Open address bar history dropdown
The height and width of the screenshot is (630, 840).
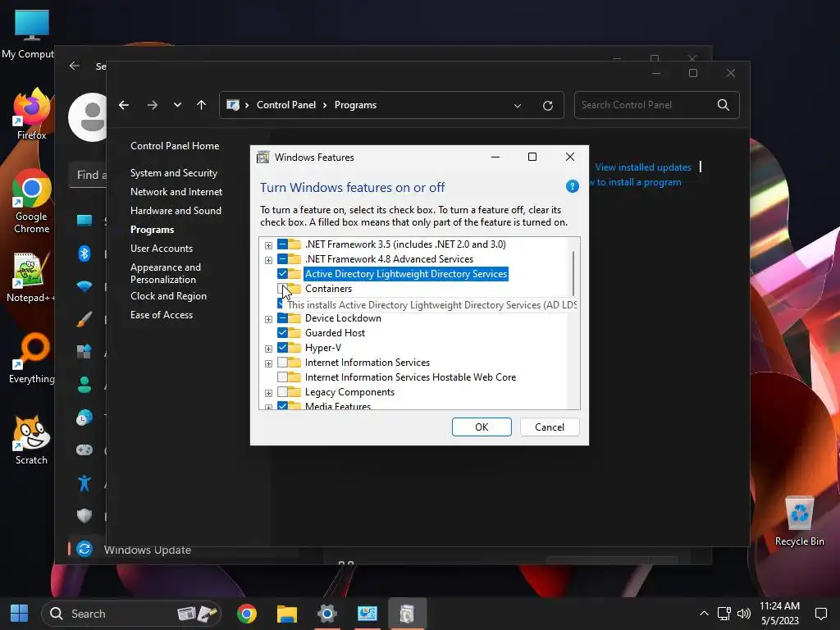tap(518, 106)
